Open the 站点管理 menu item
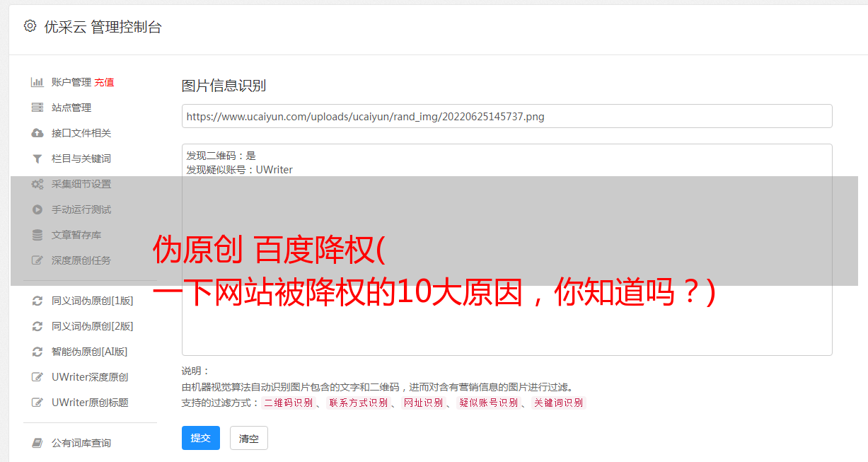Viewport: 868px width, 462px height. pyautogui.click(x=71, y=108)
